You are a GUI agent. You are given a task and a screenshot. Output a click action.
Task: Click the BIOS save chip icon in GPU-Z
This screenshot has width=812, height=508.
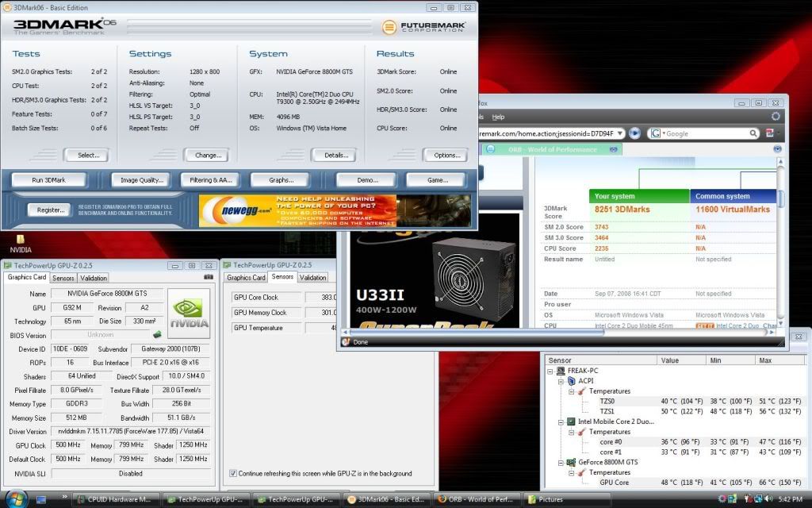(x=157, y=335)
